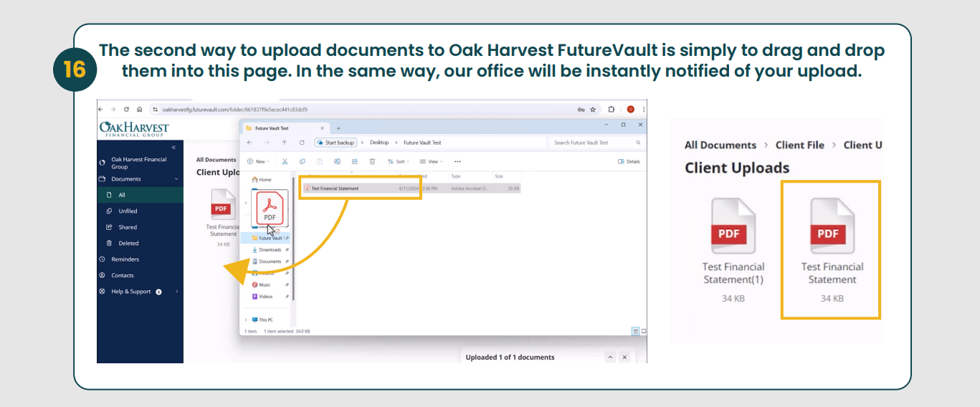Viewport: 980px width, 407px height.
Task: Bookmark the page with the star icon
Action: tap(593, 110)
